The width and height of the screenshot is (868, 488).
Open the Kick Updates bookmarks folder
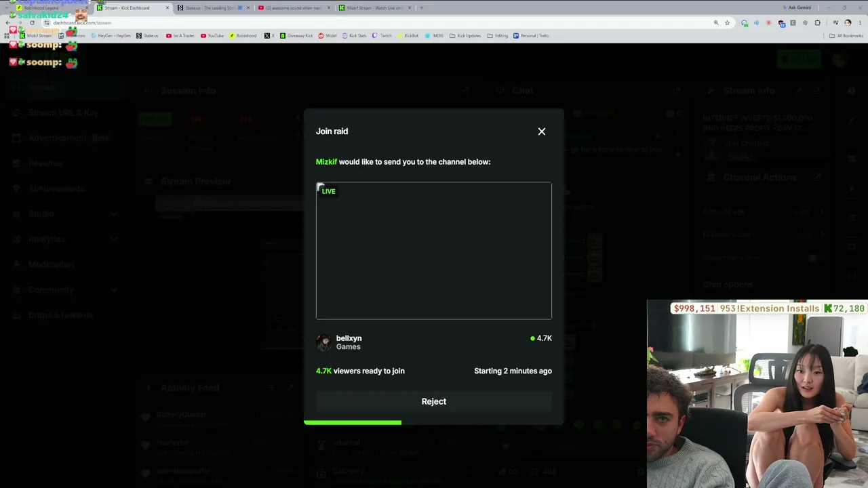466,36
